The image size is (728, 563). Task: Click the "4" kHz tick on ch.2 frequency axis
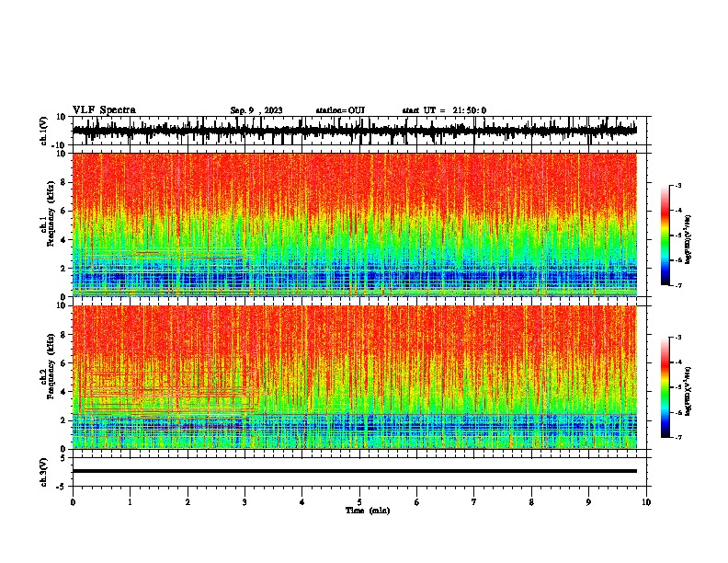tap(63, 392)
